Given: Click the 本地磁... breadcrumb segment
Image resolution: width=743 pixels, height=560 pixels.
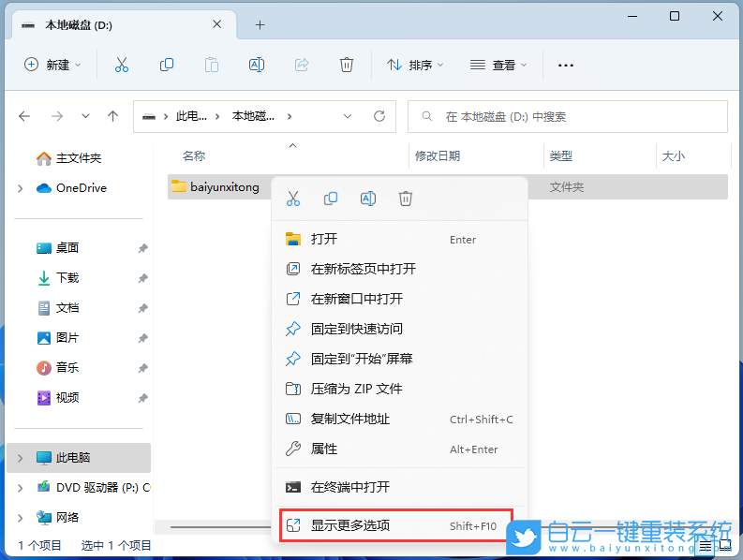Looking at the screenshot, I should pos(253,116).
